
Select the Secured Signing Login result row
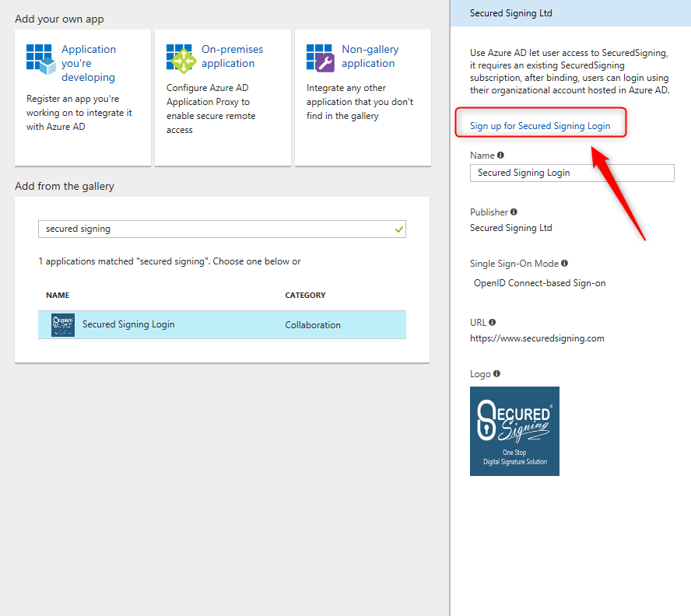(222, 325)
